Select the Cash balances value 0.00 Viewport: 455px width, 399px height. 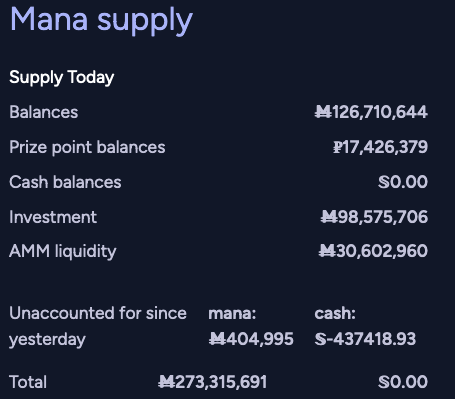403,182
